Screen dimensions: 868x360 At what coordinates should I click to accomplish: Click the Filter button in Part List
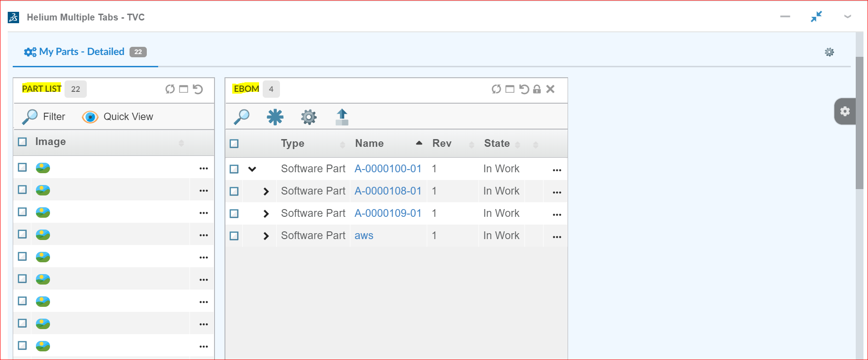[x=44, y=117]
